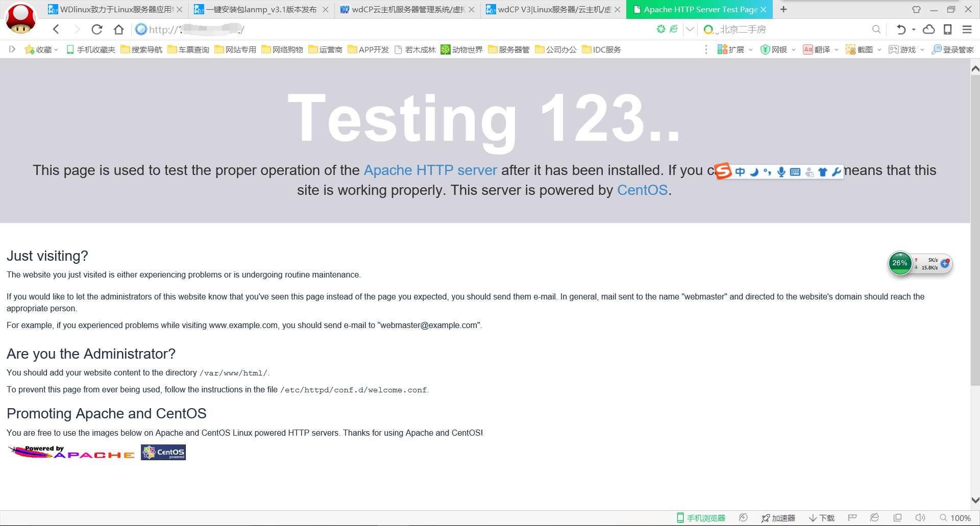Click the green shutter speed-mode icon
980x526 pixels.
tap(661, 29)
